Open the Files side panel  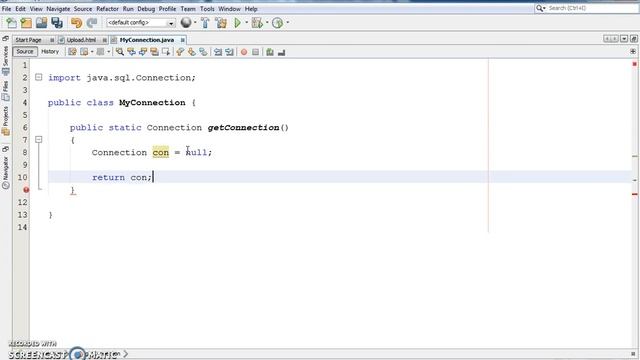[x=5, y=91]
